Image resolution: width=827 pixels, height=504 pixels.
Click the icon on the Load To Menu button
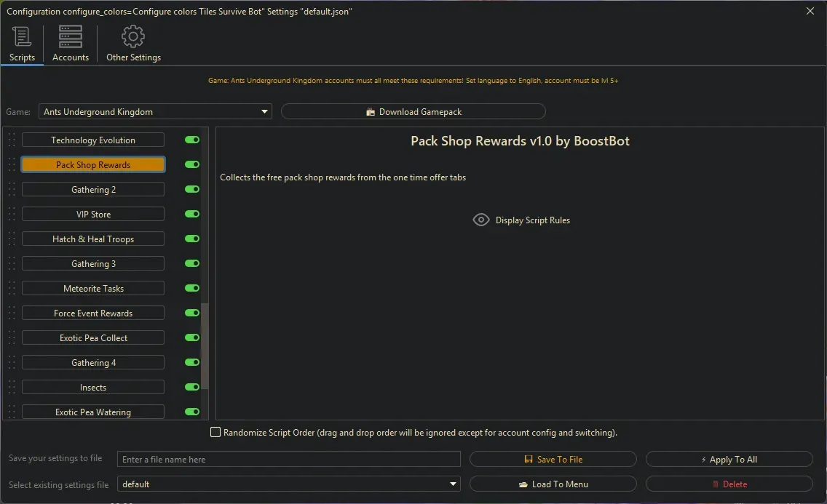pos(525,484)
